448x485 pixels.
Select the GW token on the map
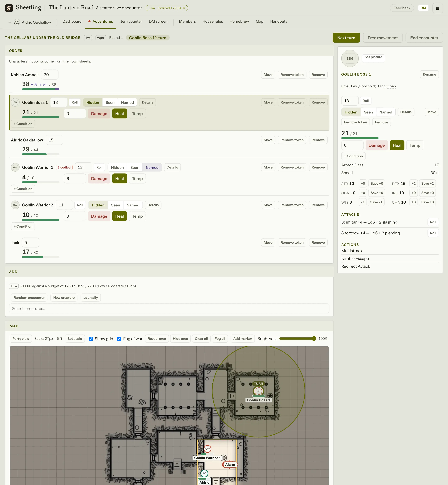208,449
